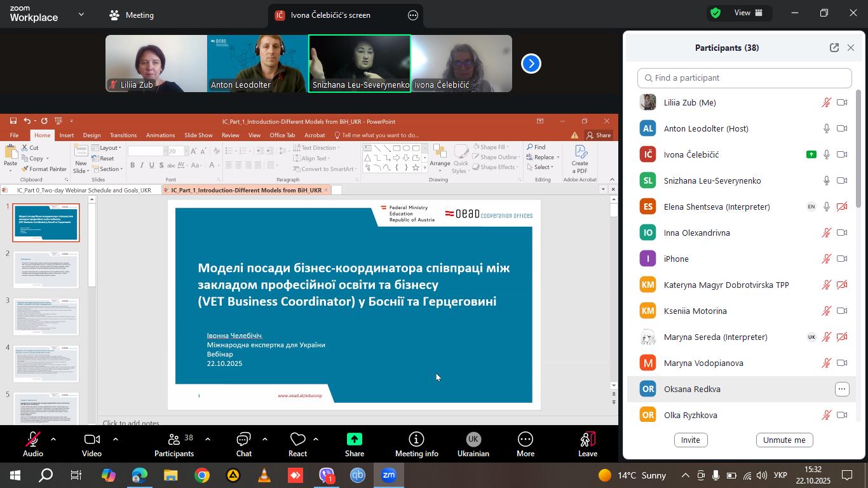Viewport: 868px width, 488px height.
Task: Toggle the Video camera button
Action: click(x=92, y=440)
